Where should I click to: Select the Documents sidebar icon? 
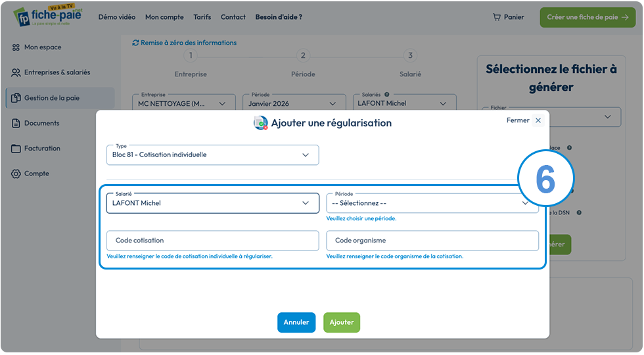pos(16,124)
